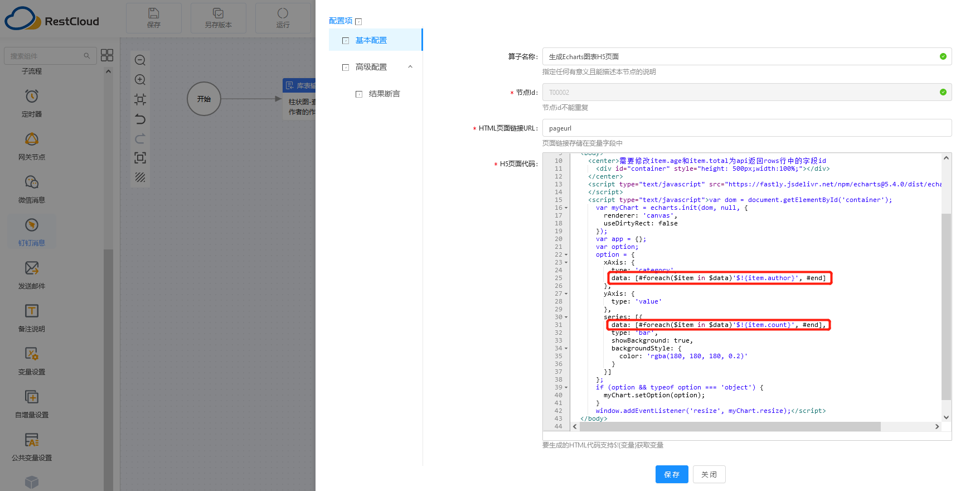Image resolution: width=980 pixels, height=491 pixels.
Task: Click the 配置项 header link
Action: coord(341,21)
